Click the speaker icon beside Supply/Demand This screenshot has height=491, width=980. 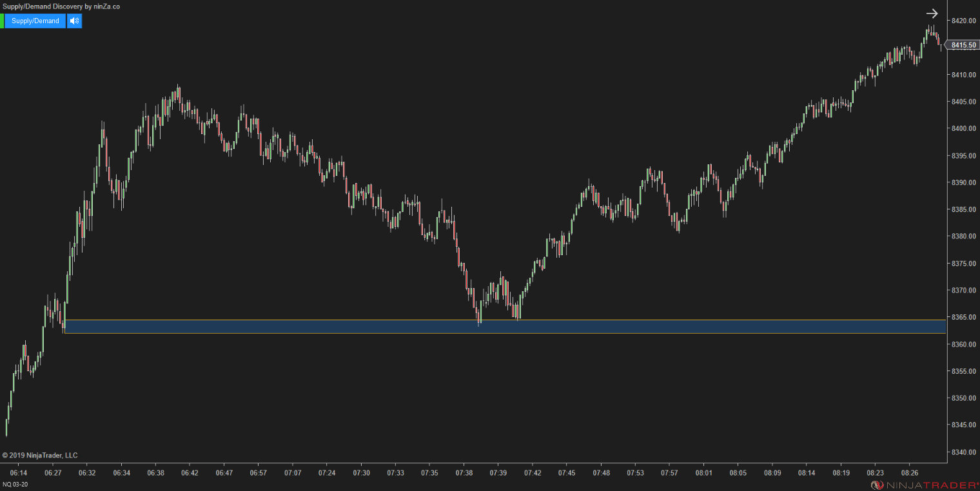coord(74,21)
